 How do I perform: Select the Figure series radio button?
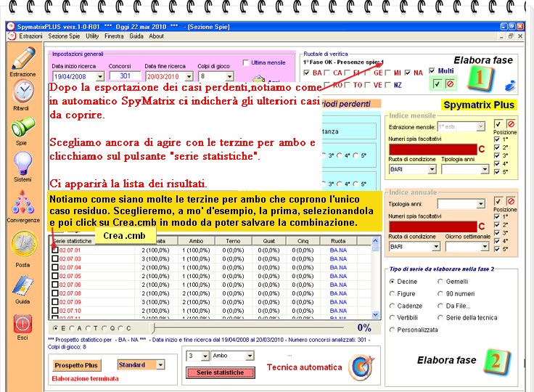click(x=393, y=294)
